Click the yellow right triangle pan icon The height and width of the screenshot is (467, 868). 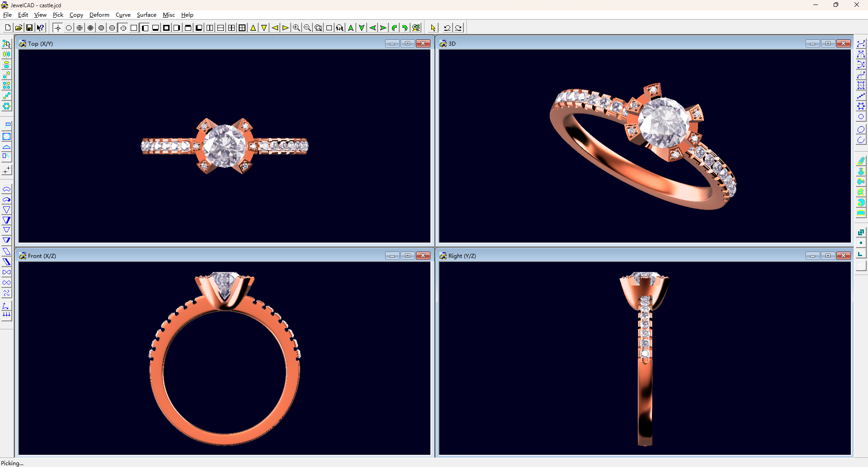pyautogui.click(x=286, y=28)
